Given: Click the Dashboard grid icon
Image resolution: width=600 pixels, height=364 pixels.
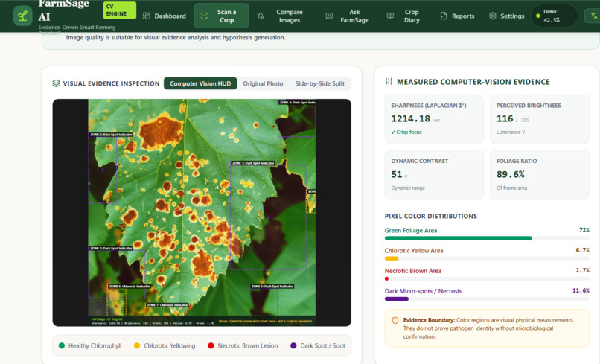Looking at the screenshot, I should tap(146, 16).
